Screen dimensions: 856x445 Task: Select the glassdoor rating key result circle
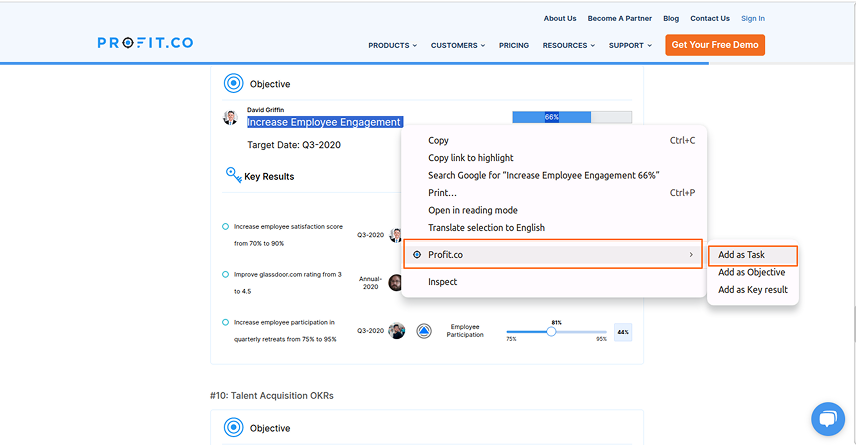tap(225, 275)
